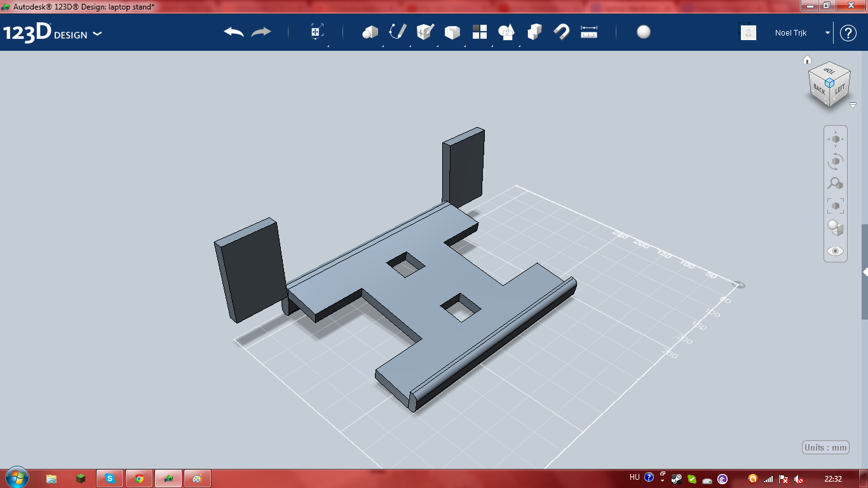
Task: Open the Units : mm setting
Action: 826,447
